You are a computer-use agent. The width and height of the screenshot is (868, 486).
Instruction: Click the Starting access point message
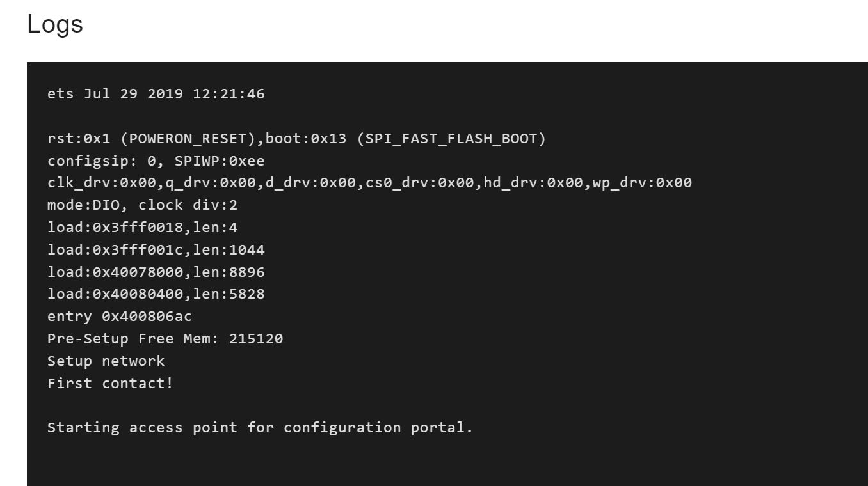260,427
